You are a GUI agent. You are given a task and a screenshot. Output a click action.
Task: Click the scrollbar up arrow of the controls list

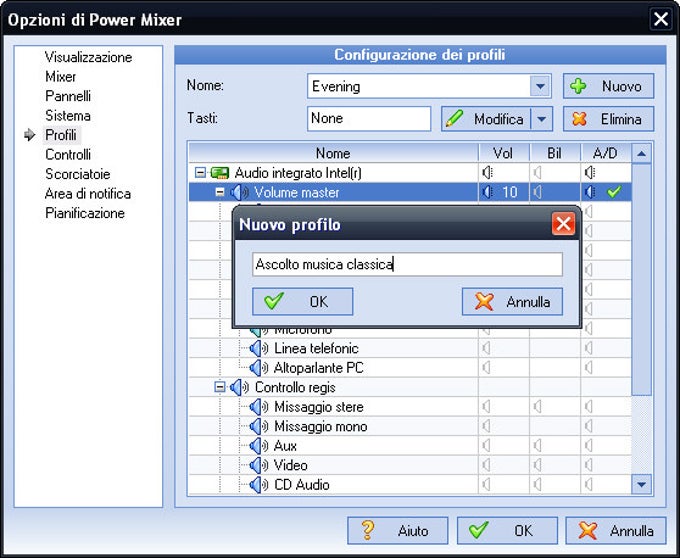click(x=641, y=153)
